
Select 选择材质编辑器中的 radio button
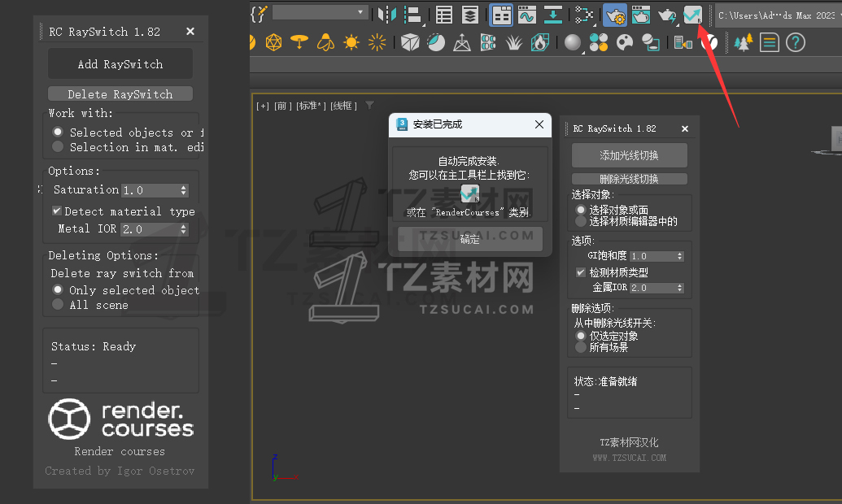(581, 221)
